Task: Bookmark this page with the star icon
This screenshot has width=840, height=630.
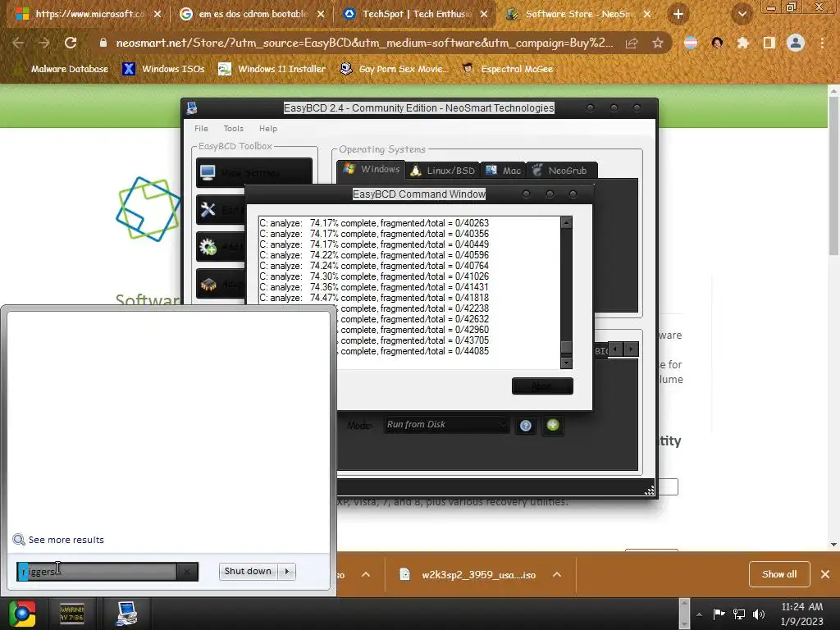Action: tap(658, 43)
